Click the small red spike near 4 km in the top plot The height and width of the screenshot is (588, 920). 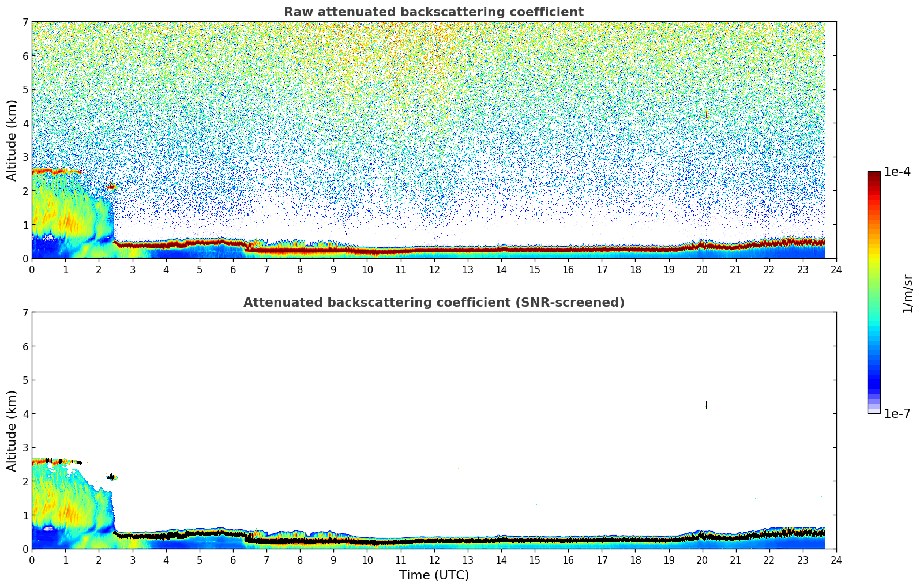pyautogui.click(x=706, y=114)
